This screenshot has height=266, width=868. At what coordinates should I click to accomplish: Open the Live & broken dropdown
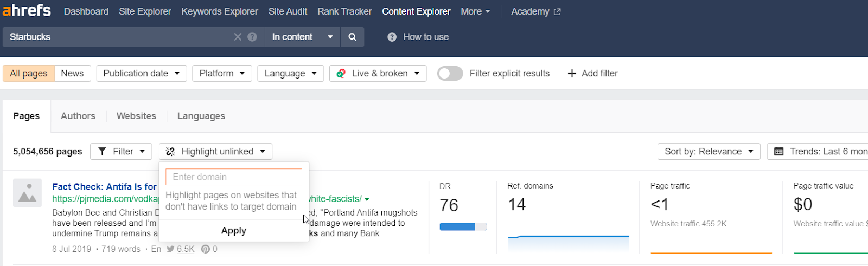tap(378, 73)
